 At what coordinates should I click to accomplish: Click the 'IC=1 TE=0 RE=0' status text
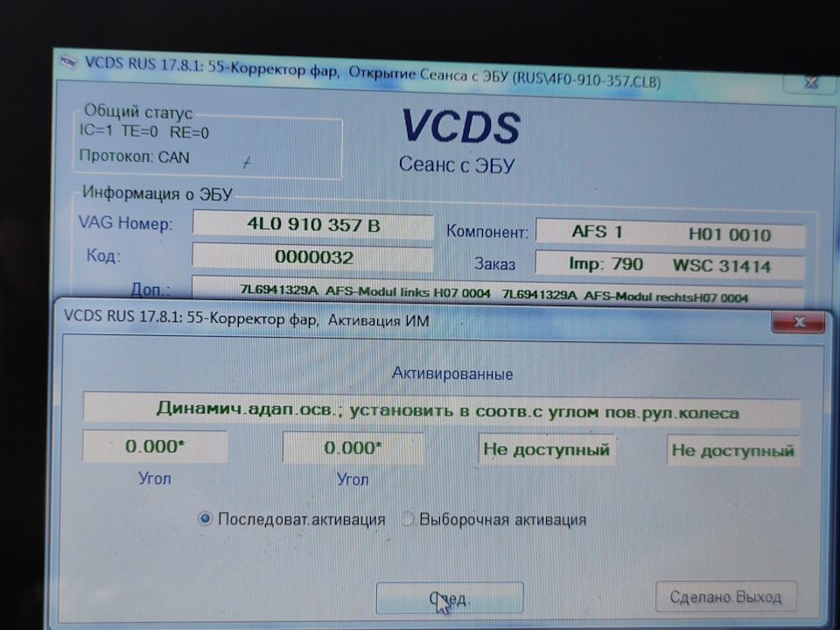point(144,131)
